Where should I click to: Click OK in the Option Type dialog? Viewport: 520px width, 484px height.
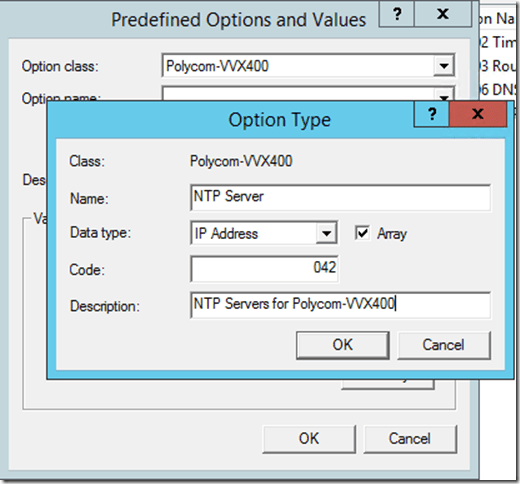[x=343, y=345]
